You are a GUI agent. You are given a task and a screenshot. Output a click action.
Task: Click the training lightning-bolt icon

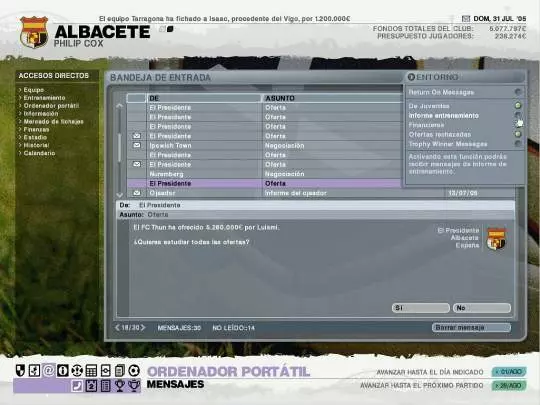(34, 371)
